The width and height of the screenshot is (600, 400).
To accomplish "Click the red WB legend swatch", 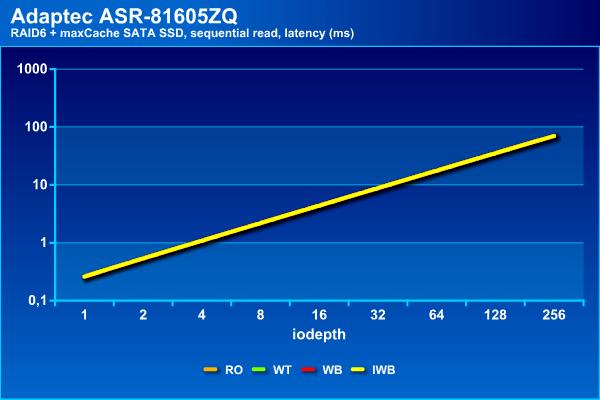I will point(308,370).
